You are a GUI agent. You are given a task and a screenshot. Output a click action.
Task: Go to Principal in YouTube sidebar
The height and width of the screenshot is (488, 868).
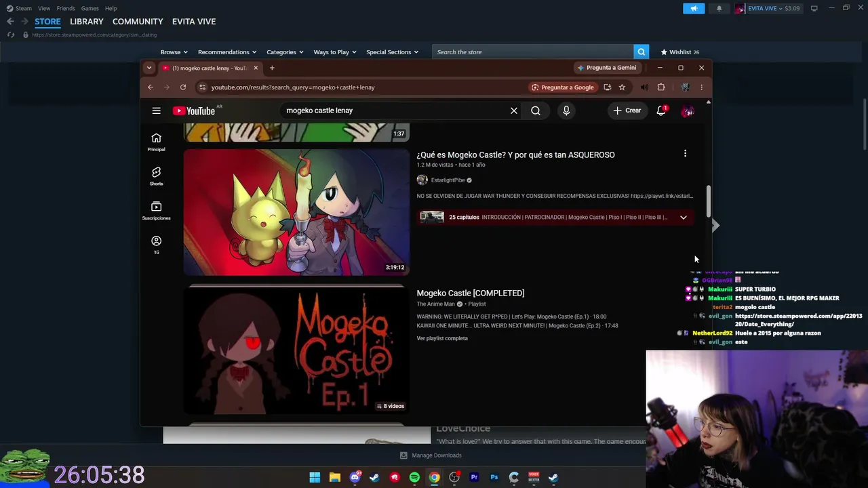[156, 142]
